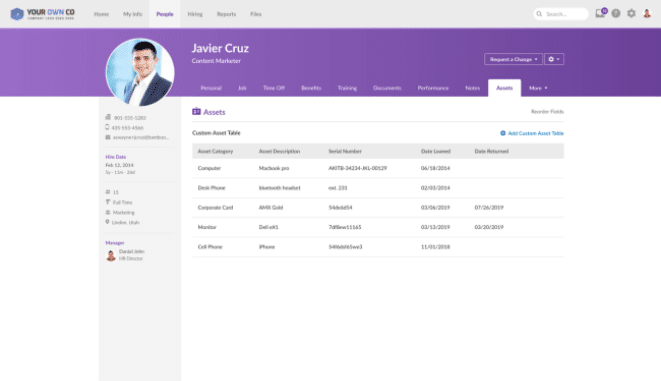Click the employee number hash icon
Screen dimensions: 661x381
pyautogui.click(x=107, y=192)
